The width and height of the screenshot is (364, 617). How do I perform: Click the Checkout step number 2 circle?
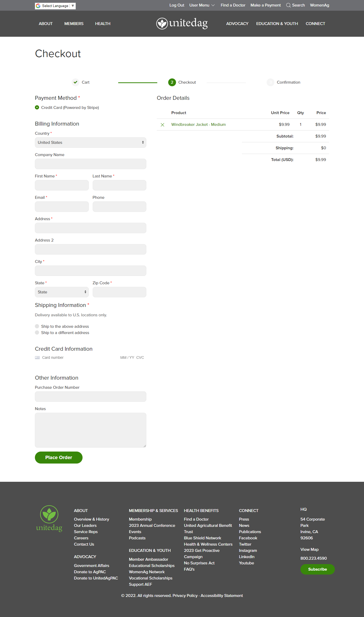pos(172,82)
